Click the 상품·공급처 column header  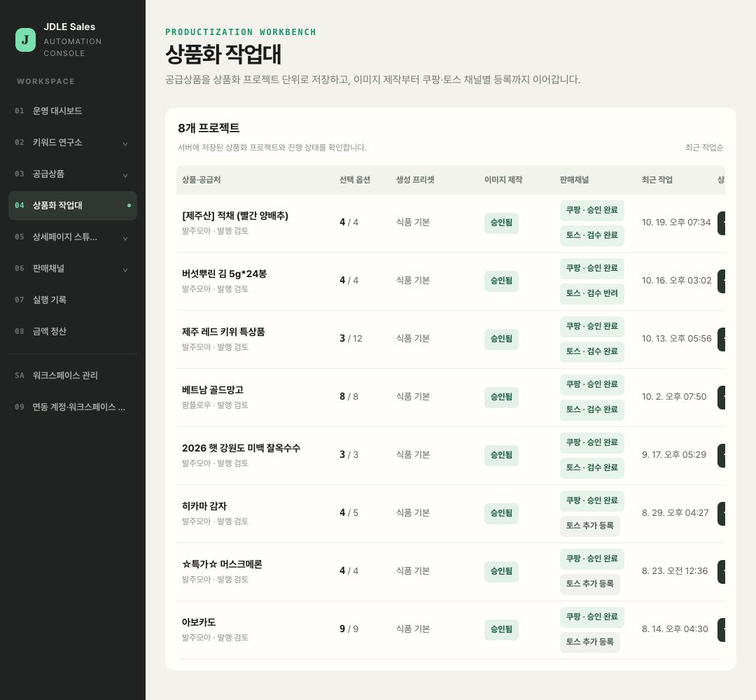(201, 180)
